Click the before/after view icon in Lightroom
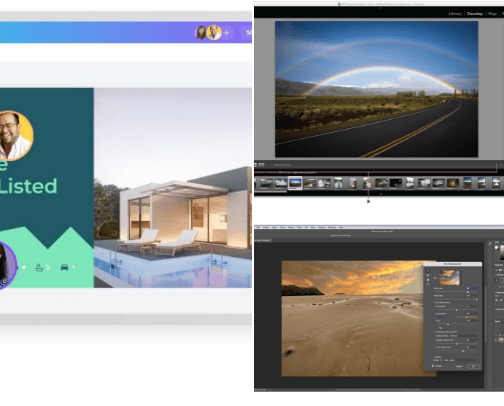 (x=261, y=165)
